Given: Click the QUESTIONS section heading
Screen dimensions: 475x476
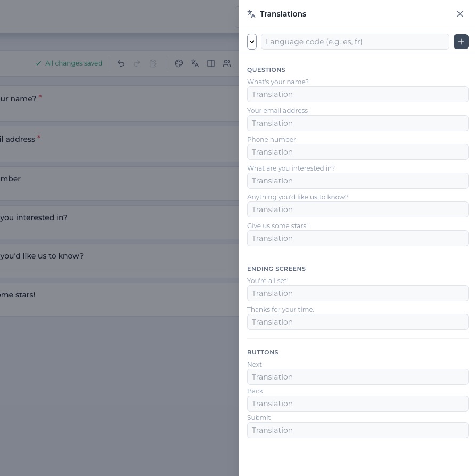Looking at the screenshot, I should tap(266, 70).
